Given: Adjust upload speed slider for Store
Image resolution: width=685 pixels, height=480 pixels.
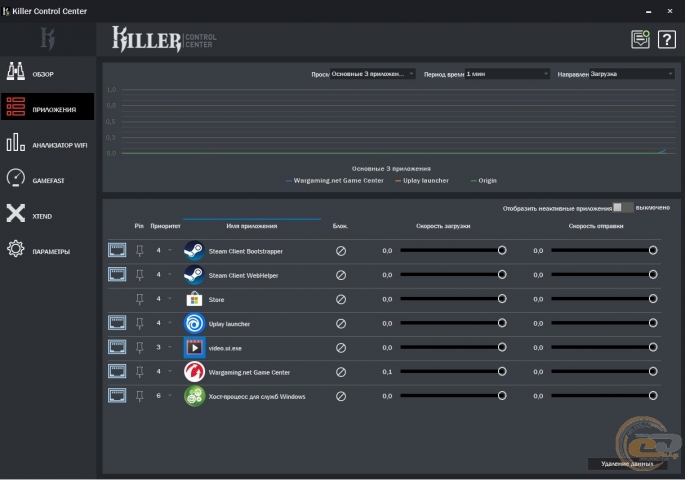Looking at the screenshot, I should [x=653, y=299].
